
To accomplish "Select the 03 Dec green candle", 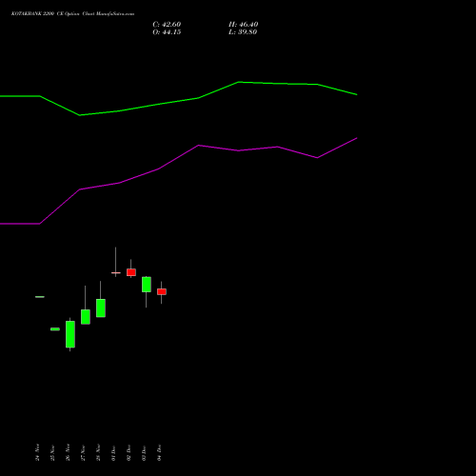I will coord(147,285).
